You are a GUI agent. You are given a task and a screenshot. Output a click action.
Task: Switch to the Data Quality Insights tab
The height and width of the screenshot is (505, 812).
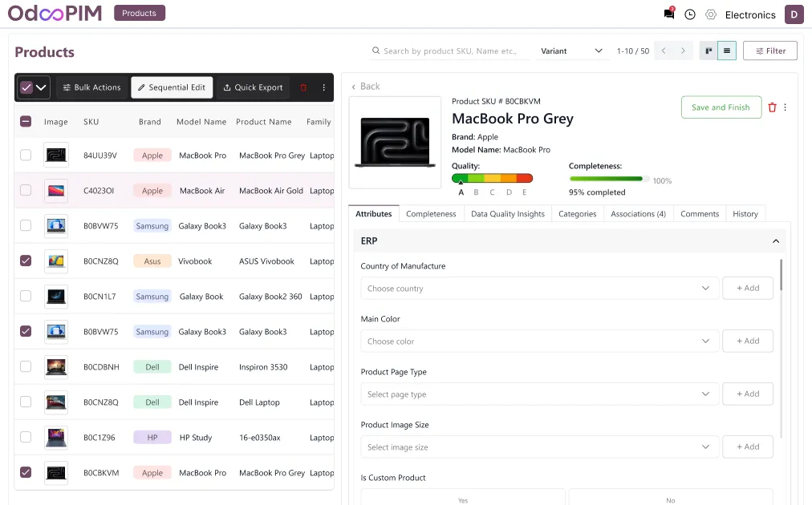pos(507,214)
